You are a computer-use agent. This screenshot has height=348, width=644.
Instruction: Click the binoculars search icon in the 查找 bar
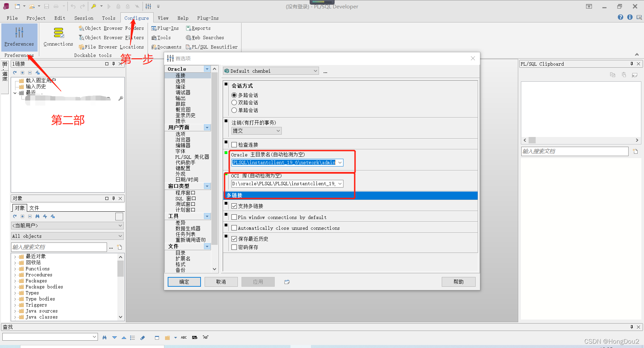point(105,338)
